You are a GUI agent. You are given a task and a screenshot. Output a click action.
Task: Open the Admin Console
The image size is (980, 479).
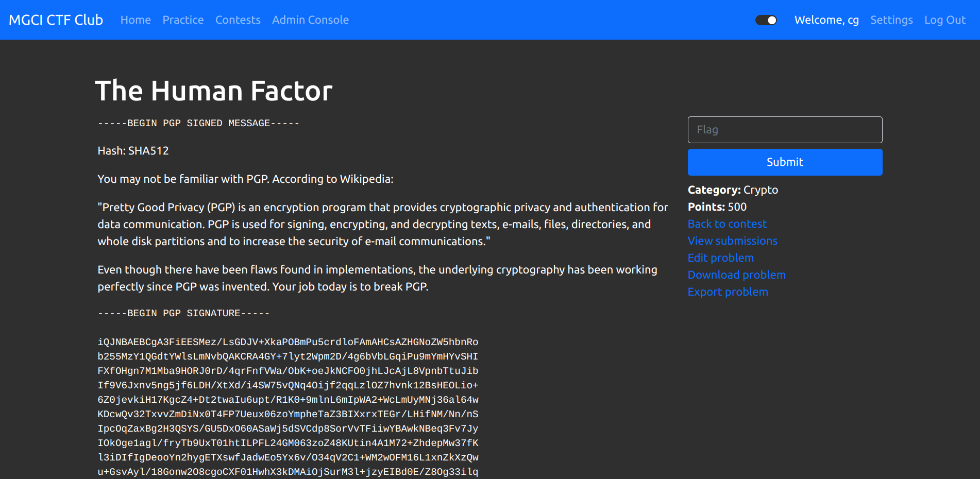(310, 20)
